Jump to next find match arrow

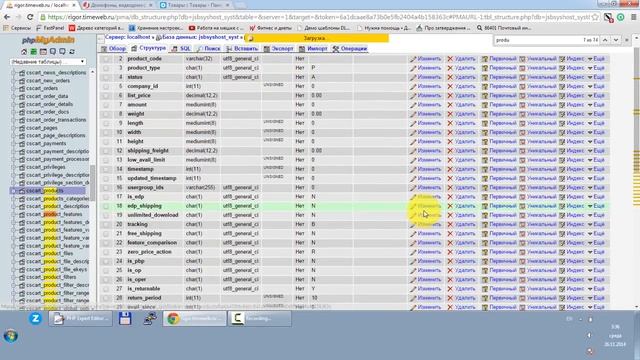pos(616,40)
